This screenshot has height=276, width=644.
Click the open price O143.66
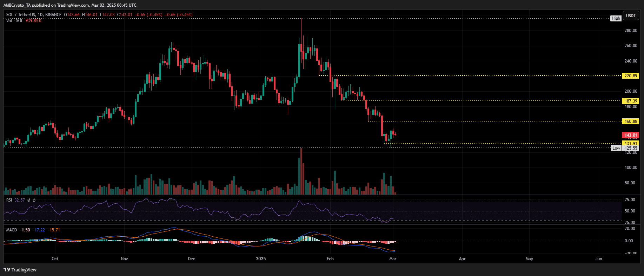(x=72, y=15)
